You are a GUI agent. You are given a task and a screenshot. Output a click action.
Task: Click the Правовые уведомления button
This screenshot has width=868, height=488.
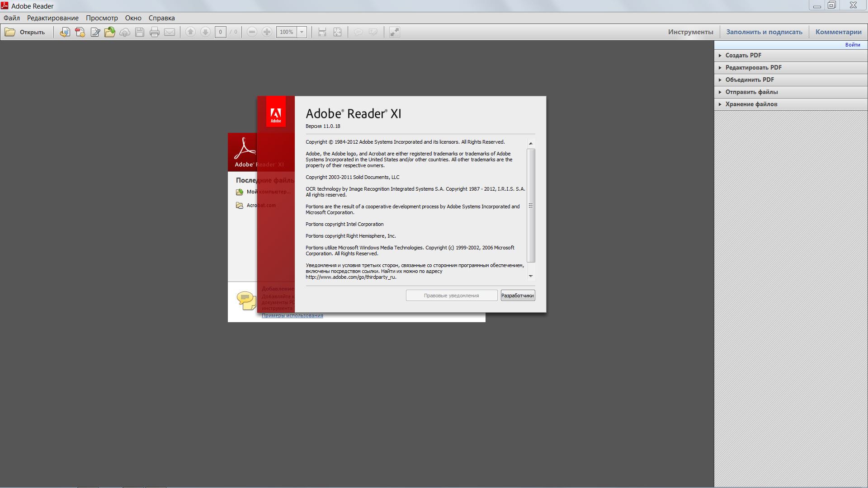tap(452, 296)
